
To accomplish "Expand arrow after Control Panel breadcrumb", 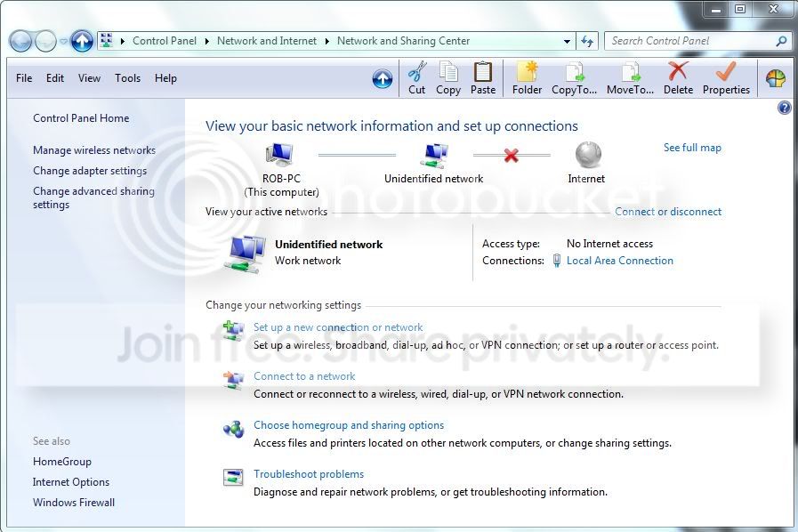I will pyautogui.click(x=206, y=41).
